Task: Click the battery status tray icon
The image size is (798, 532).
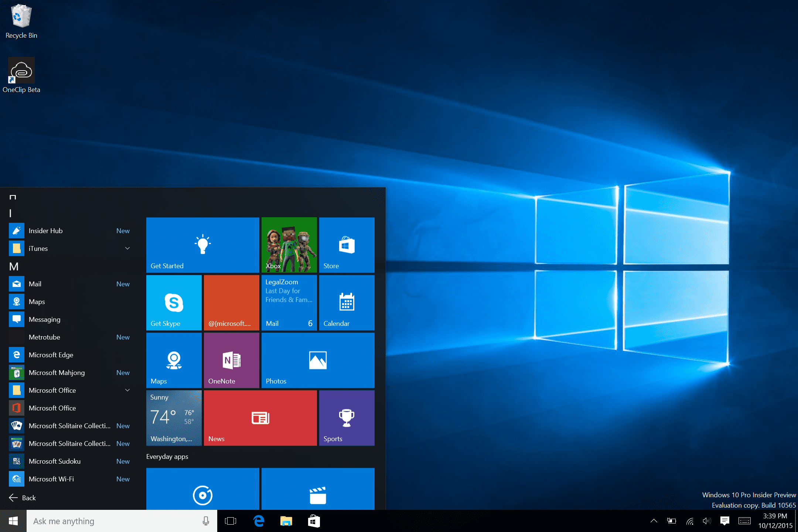Action: click(671, 521)
